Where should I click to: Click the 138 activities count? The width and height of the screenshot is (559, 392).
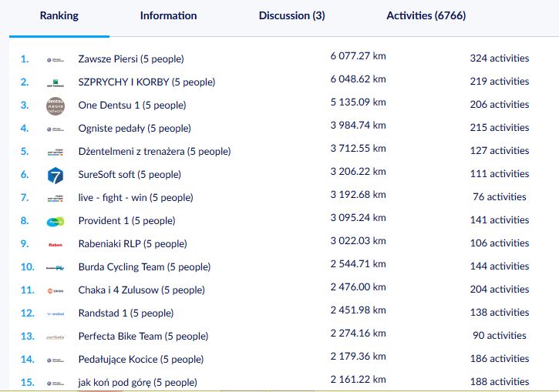(500, 313)
